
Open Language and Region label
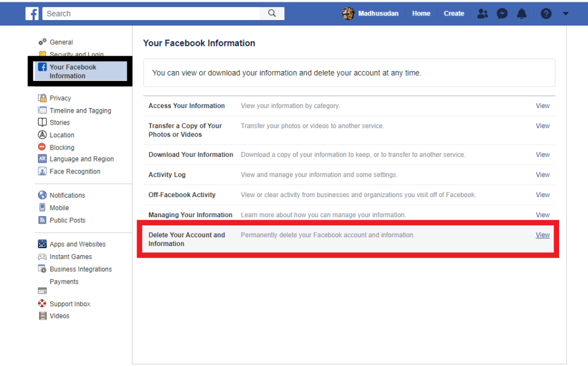pyautogui.click(x=82, y=159)
